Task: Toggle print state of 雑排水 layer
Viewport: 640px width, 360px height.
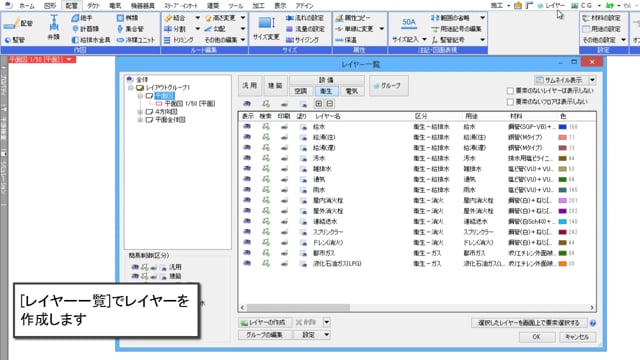Action: (x=284, y=169)
